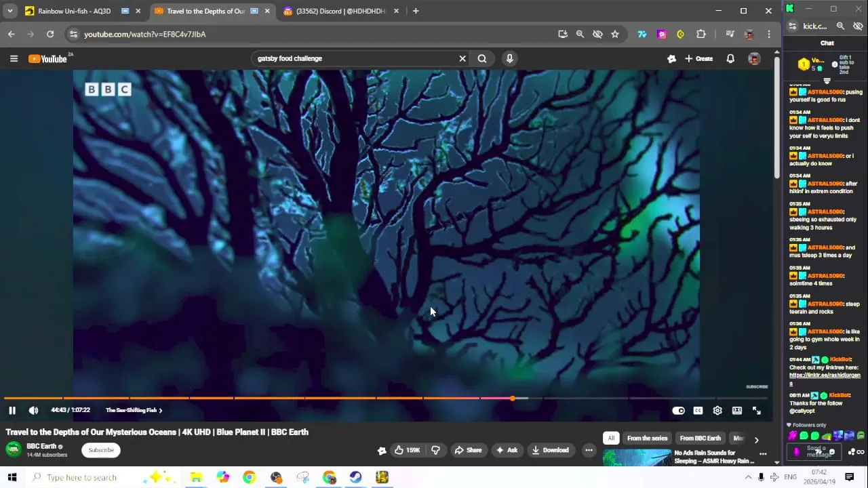
Task: Like the video showing 159K
Action: pyautogui.click(x=407, y=450)
